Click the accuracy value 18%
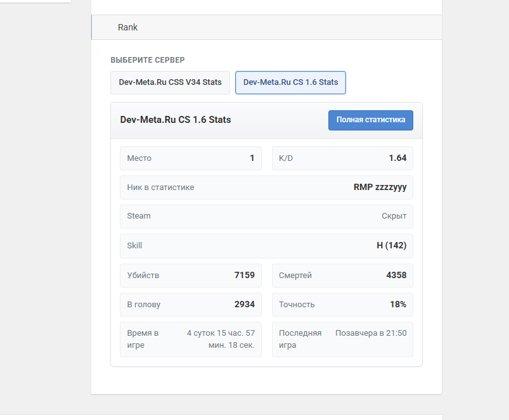The width and height of the screenshot is (509, 420). pos(398,304)
